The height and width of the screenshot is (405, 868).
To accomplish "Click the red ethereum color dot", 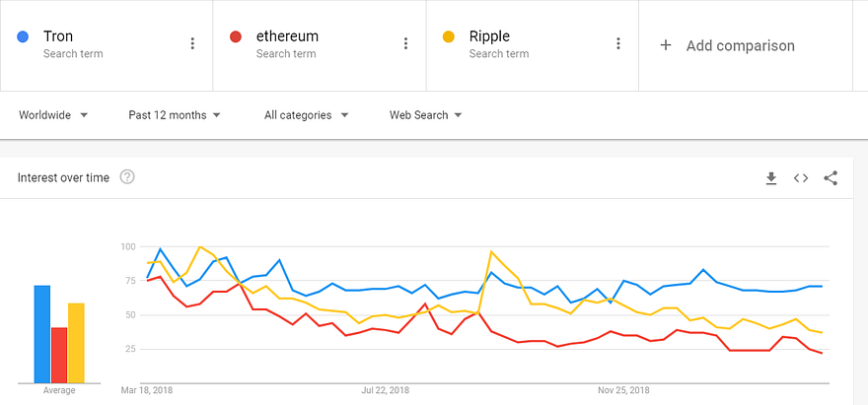I will [236, 37].
